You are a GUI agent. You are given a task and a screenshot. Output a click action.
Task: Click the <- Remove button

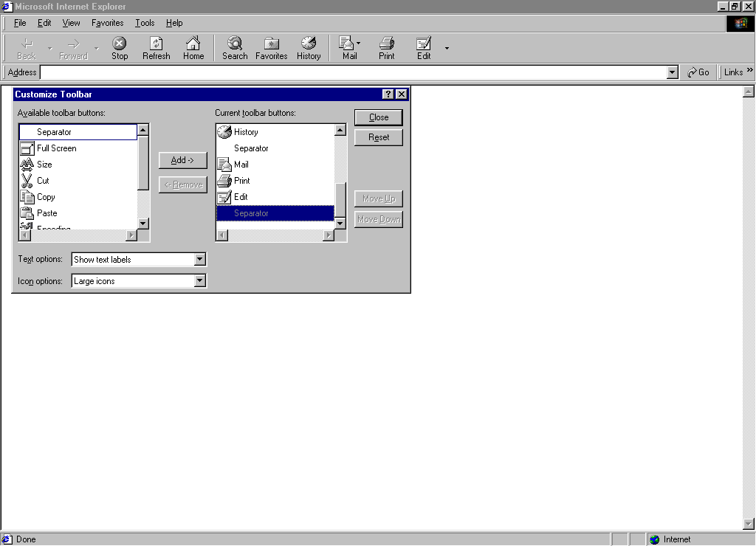click(183, 184)
